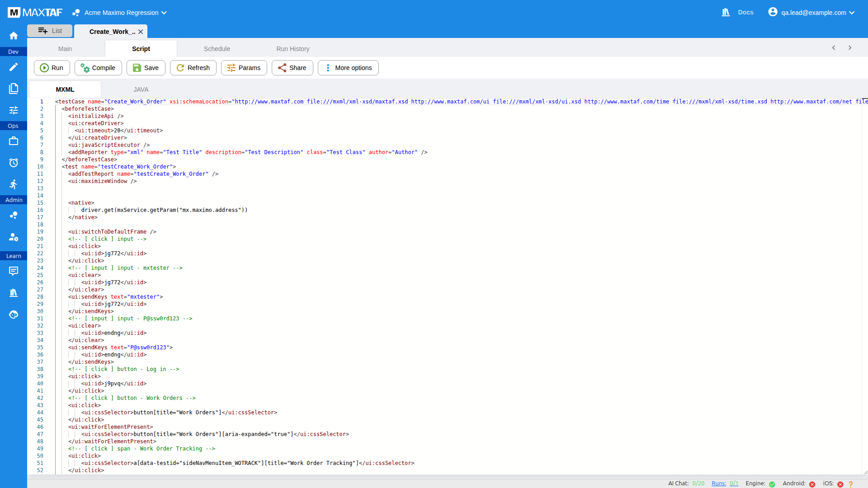The width and height of the screenshot is (868, 488).
Task: Open the Docs link
Action: click(x=745, y=12)
